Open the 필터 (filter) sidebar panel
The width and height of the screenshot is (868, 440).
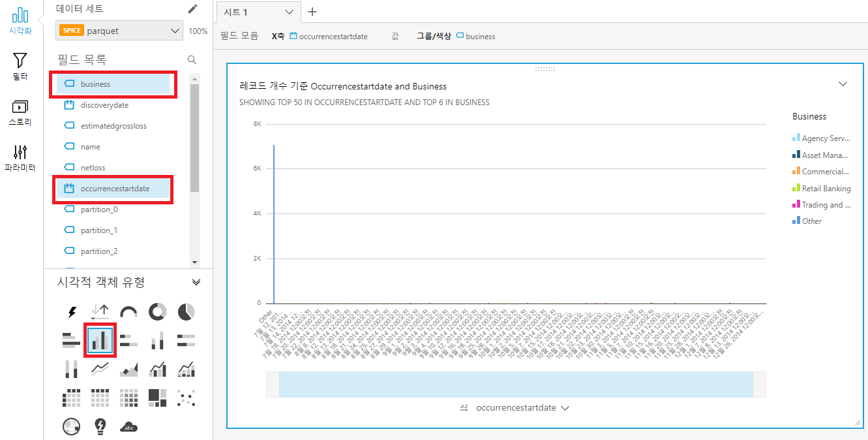pos(20,67)
